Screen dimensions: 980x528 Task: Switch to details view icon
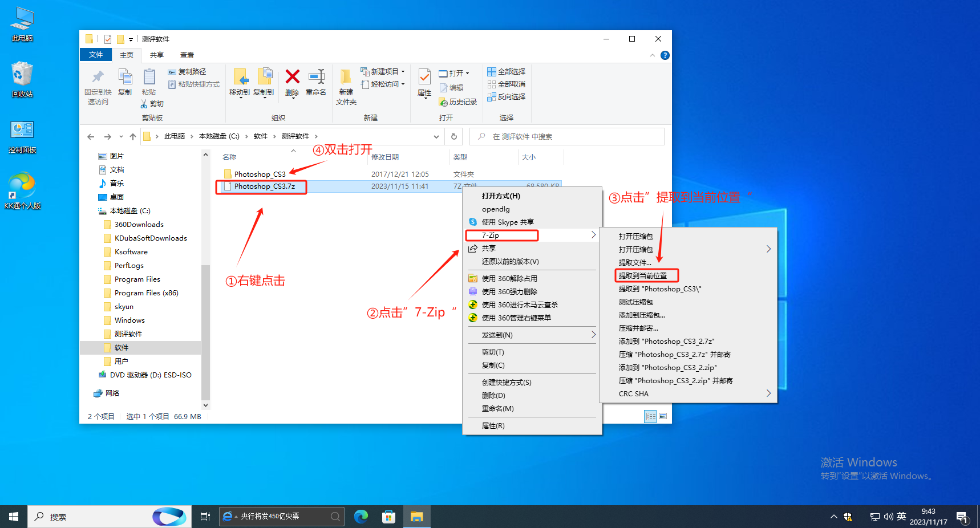pyautogui.click(x=650, y=417)
